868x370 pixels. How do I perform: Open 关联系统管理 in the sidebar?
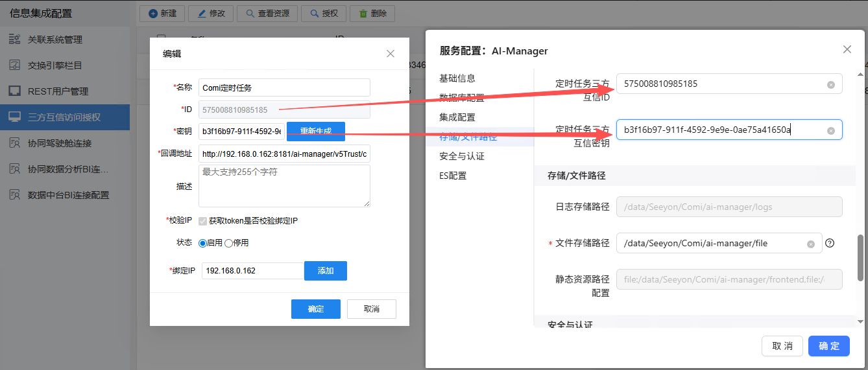pos(65,40)
